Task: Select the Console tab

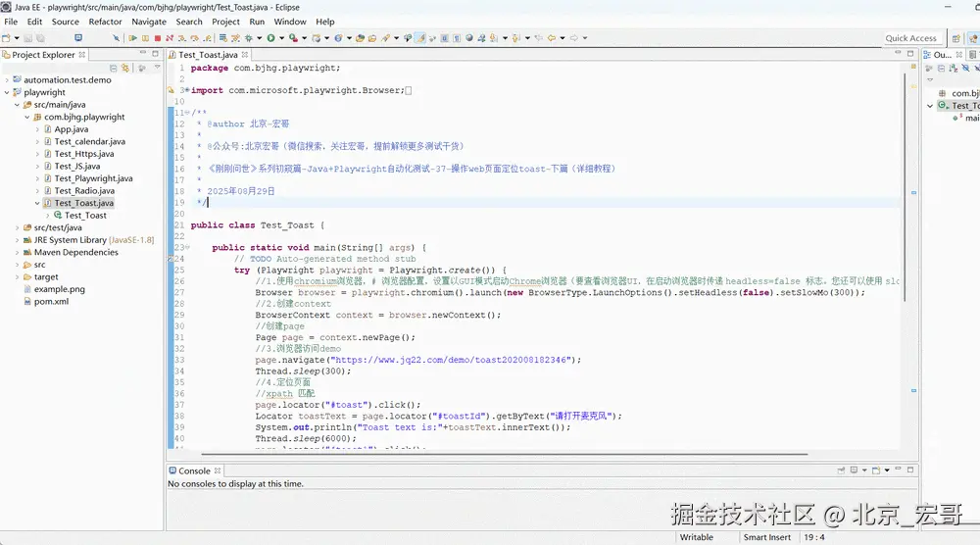Action: 194,471
